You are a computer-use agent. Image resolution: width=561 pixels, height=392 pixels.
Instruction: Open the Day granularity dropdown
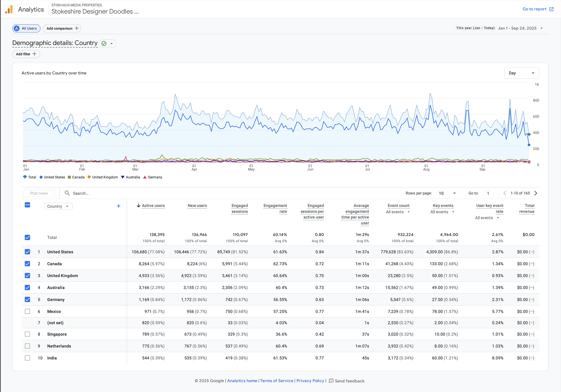522,73
